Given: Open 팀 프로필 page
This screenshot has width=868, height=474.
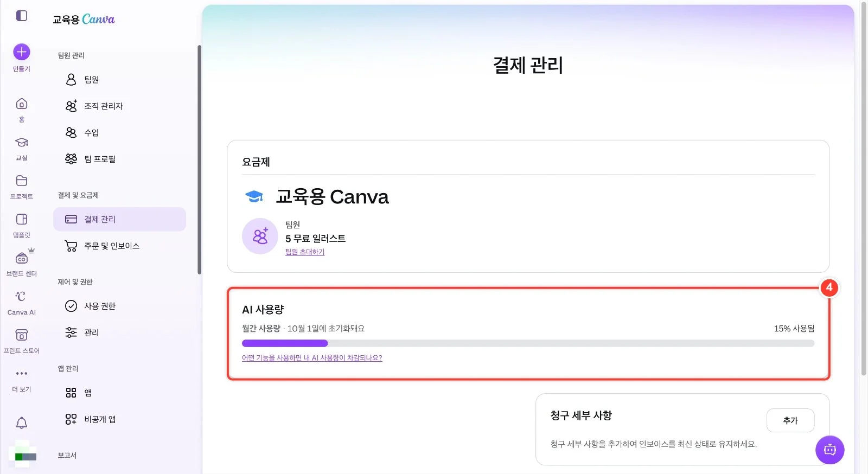Looking at the screenshot, I should click(119, 159).
